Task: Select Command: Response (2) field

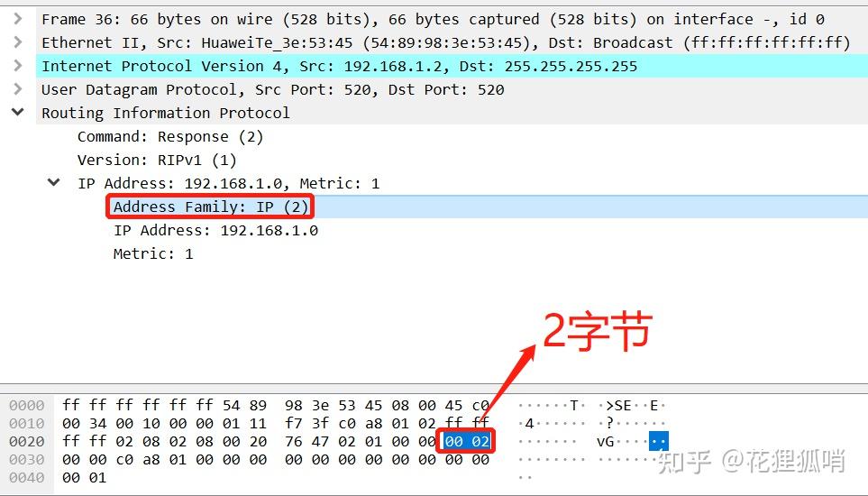Action: [170, 137]
